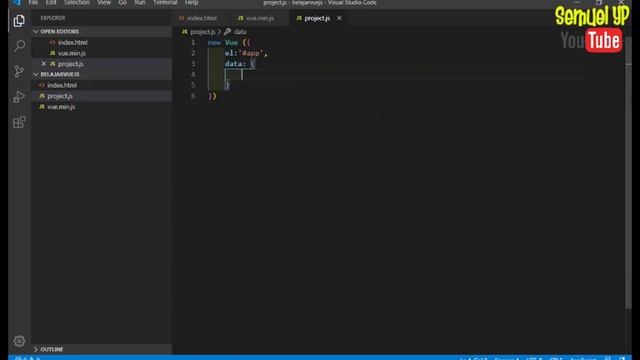
Task: Click the wrench icon in the breadcrumb
Action: tap(227, 31)
